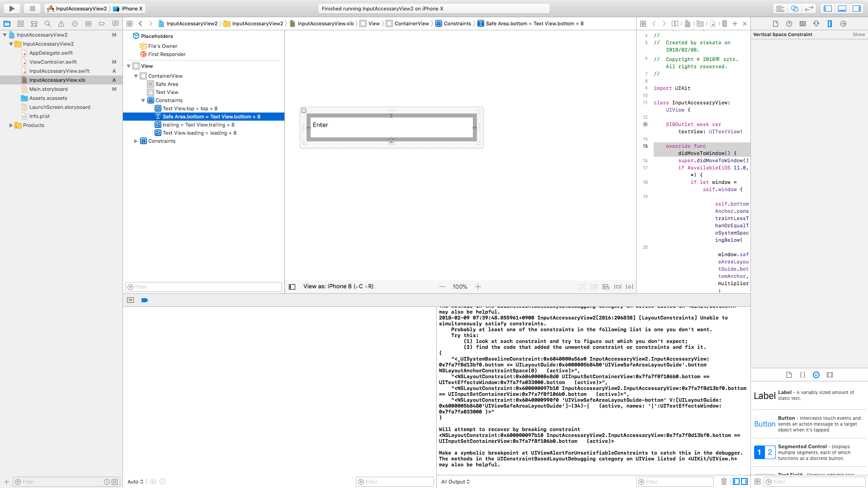Viewport: 868px width, 488px height.
Task: Switch to the Assistant editor
Action: click(794, 8)
